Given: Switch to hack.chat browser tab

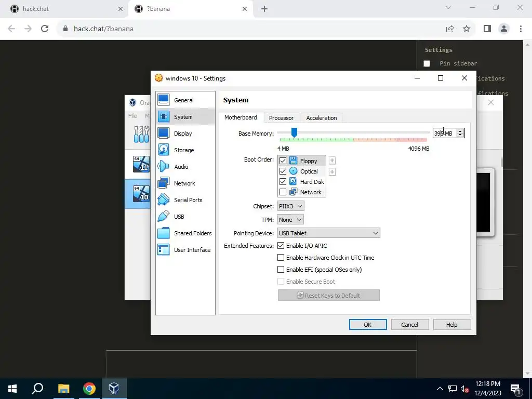Looking at the screenshot, I should coord(64,9).
